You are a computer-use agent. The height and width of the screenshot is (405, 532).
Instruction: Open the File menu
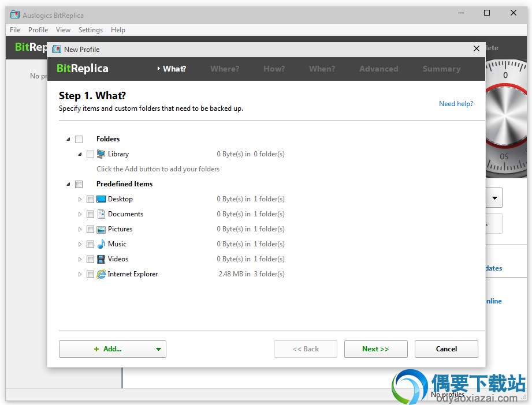tap(15, 30)
